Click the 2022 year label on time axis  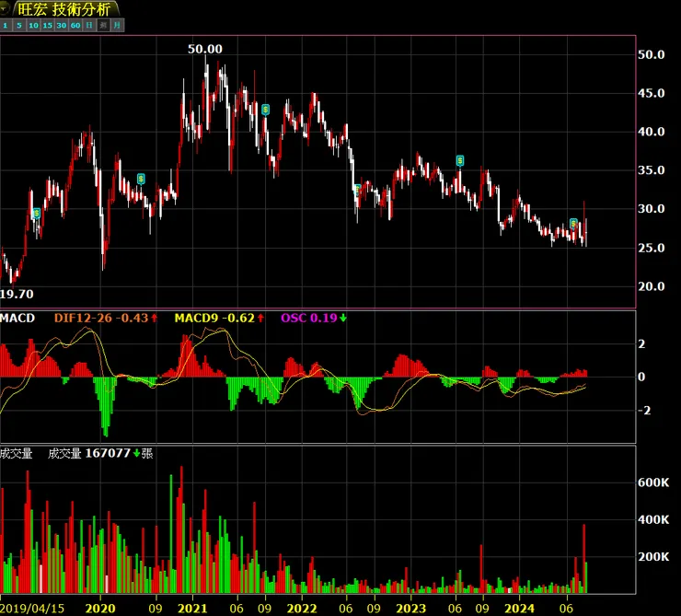tap(302, 609)
